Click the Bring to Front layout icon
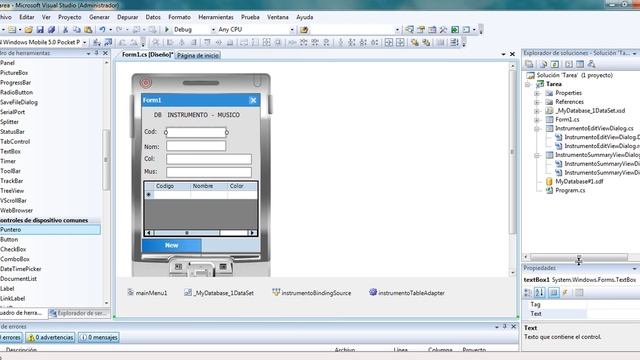Screen dimensions: 640x360 tap(415, 42)
